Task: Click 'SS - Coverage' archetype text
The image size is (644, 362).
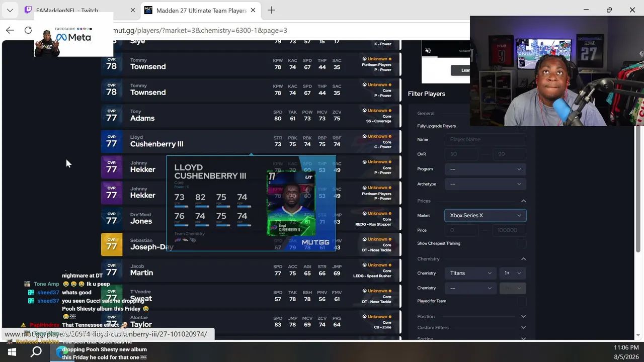Action: coord(378,121)
